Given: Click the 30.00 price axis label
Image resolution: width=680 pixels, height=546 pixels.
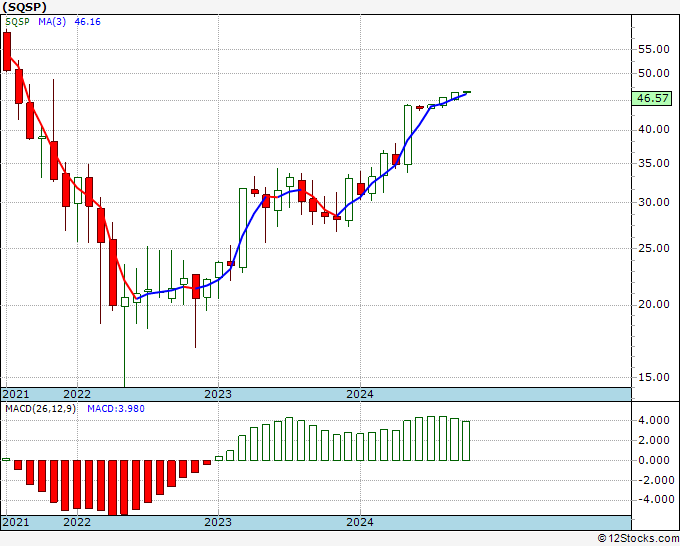Looking at the screenshot, I should pyautogui.click(x=654, y=203).
